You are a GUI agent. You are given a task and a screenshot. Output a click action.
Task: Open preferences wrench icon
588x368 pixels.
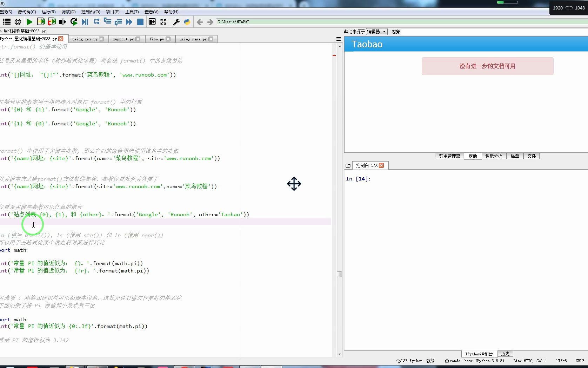(x=176, y=22)
